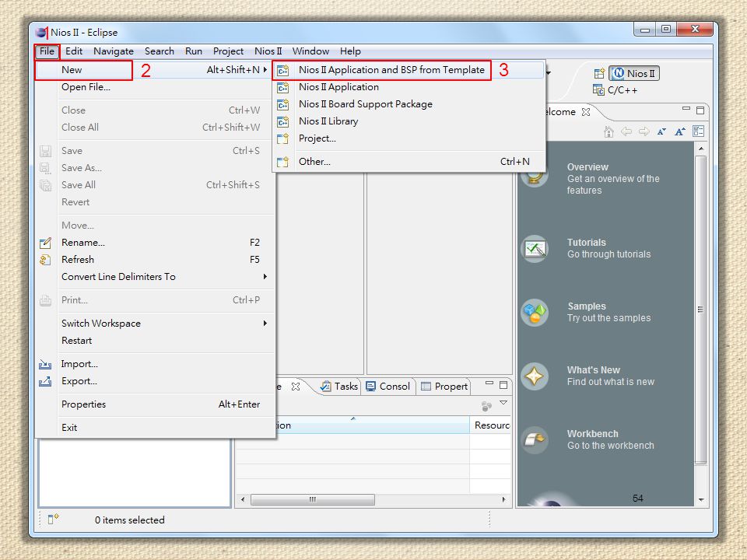747x560 pixels.
Task: Click icon beside Nios II Board Support Package
Action: [283, 105]
